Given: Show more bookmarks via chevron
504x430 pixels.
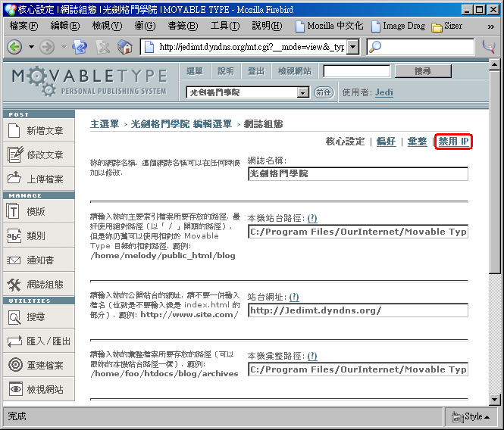Looking at the screenshot, I should coord(490,26).
